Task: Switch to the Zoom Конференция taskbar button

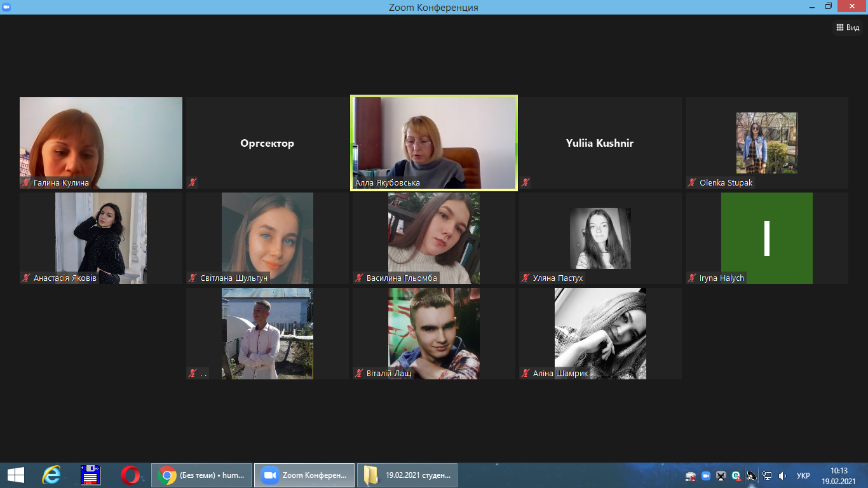Action: click(x=304, y=475)
